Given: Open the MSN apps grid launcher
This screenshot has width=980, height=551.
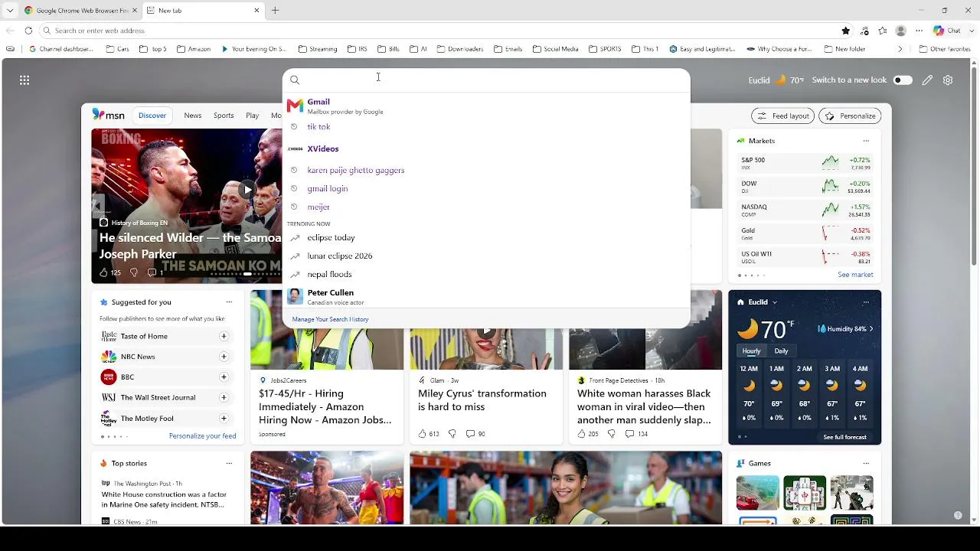Looking at the screenshot, I should pos(24,80).
